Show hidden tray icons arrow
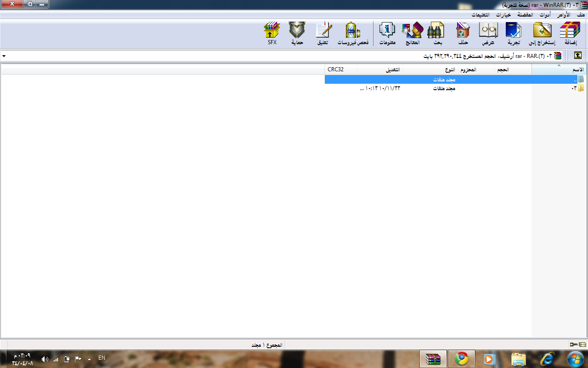Image resolution: width=588 pixels, height=368 pixels. 89,359
